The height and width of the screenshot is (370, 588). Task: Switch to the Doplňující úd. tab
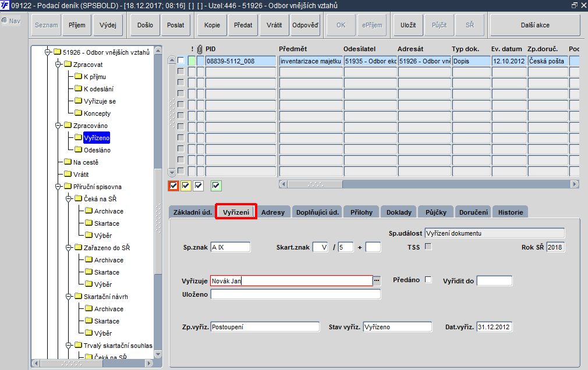tap(317, 212)
